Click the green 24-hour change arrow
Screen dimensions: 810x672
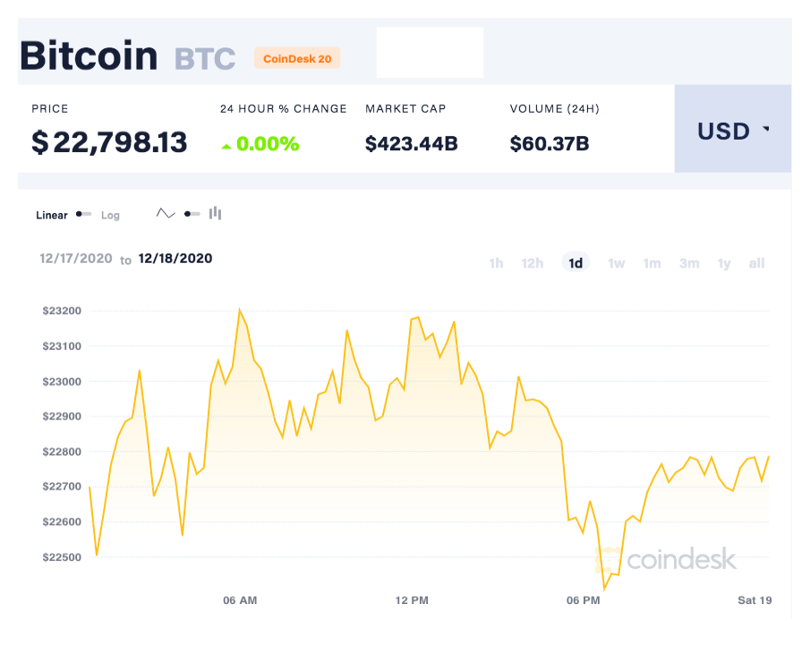point(226,145)
